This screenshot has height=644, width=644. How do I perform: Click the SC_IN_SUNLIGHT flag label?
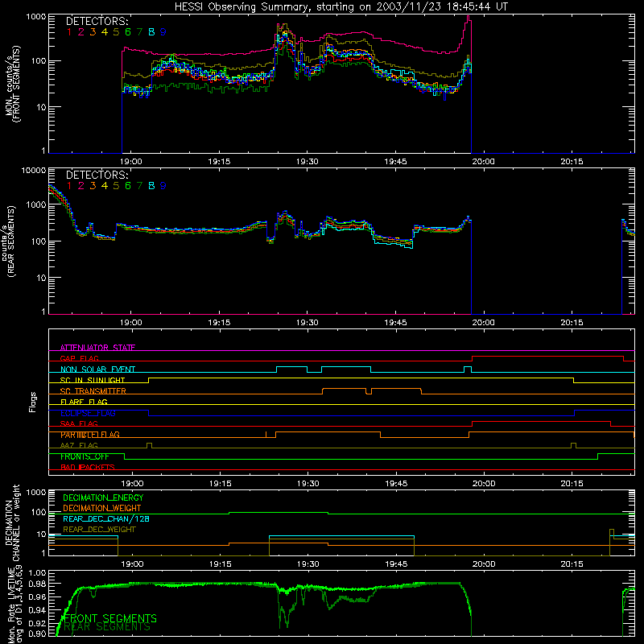tap(93, 380)
